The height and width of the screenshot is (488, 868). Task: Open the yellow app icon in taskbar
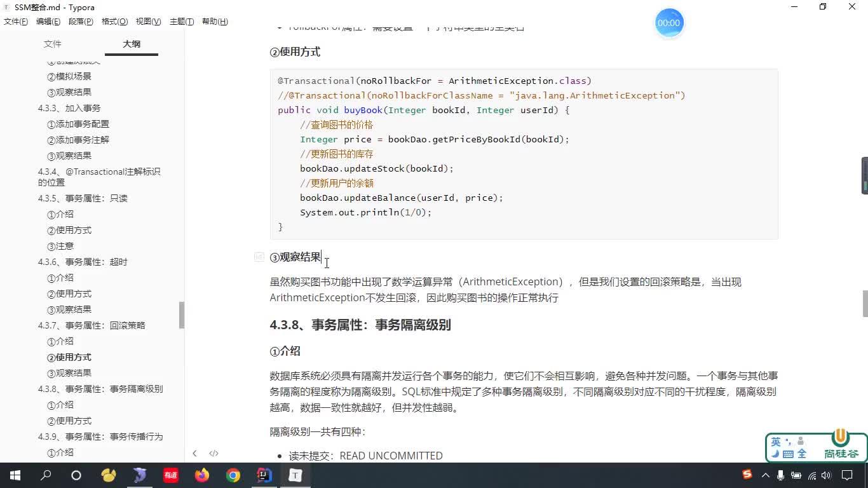[x=109, y=475]
